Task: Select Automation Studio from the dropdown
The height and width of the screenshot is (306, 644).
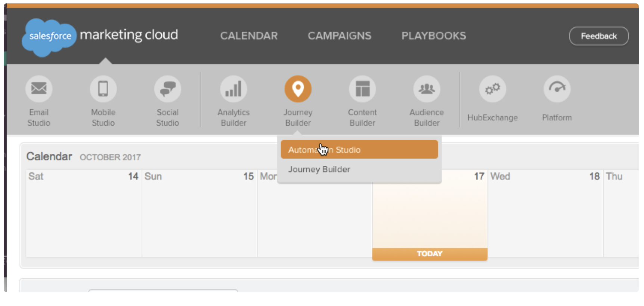Action: pyautogui.click(x=359, y=150)
